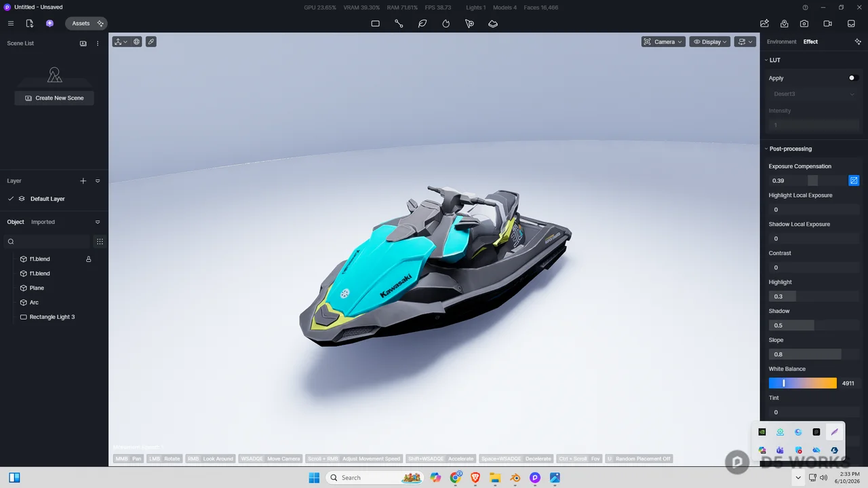Open the hamburger main menu

tap(10, 23)
